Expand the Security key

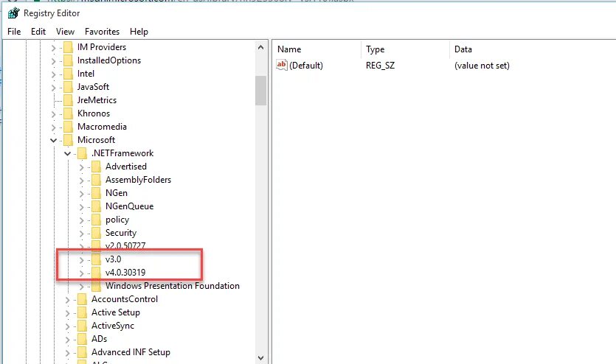coord(82,234)
